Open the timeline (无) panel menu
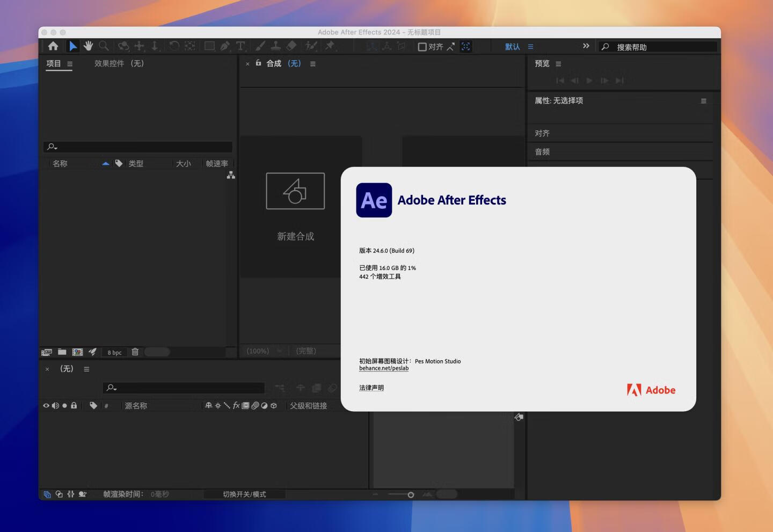The image size is (773, 532). (86, 369)
